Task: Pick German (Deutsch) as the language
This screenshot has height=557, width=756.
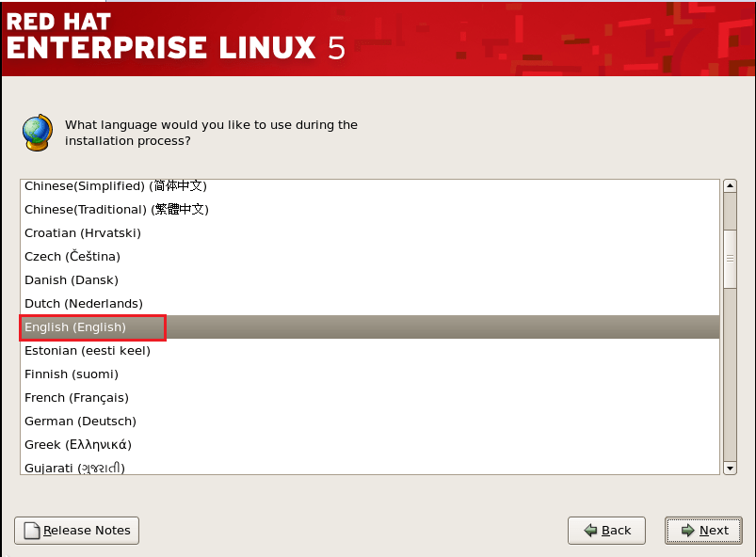Action: (x=80, y=421)
